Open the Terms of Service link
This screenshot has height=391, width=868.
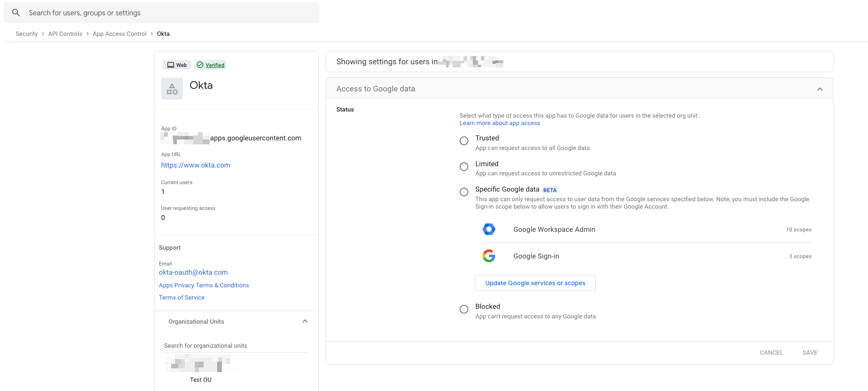pyautogui.click(x=182, y=297)
